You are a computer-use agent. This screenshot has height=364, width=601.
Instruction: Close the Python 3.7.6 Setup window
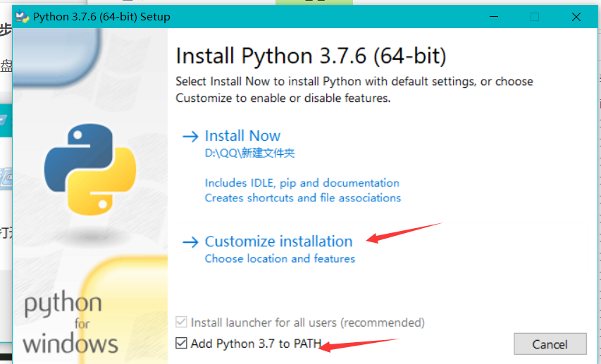[x=576, y=17]
